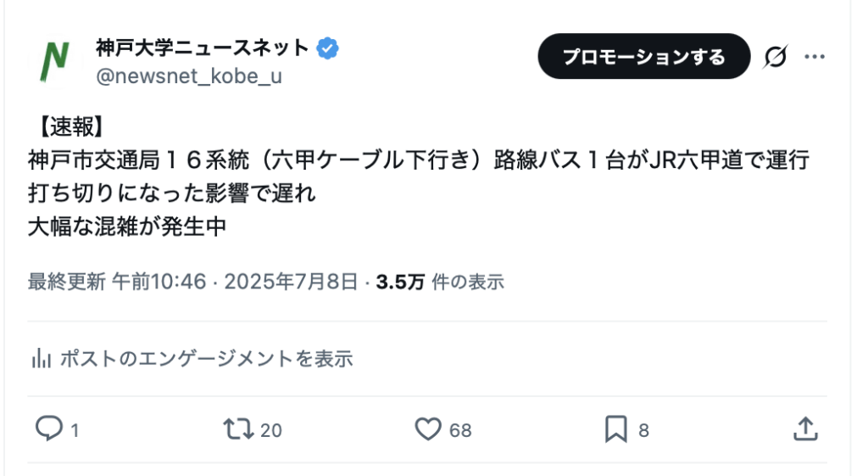Click the 3.5万 件の表示 view count
This screenshot has width=868, height=476.
tap(440, 282)
